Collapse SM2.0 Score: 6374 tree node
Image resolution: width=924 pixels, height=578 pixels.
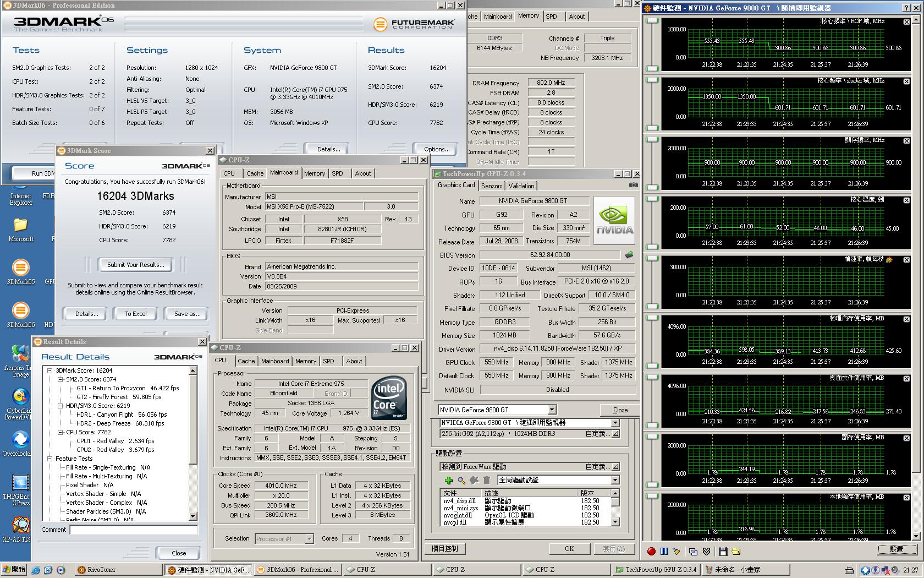tap(60, 379)
